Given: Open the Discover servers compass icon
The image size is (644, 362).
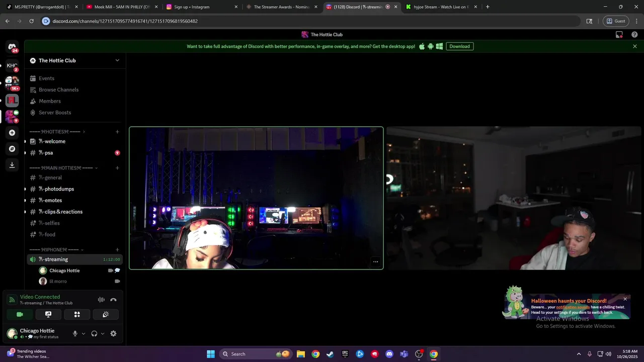Looking at the screenshot, I should pos(12,149).
